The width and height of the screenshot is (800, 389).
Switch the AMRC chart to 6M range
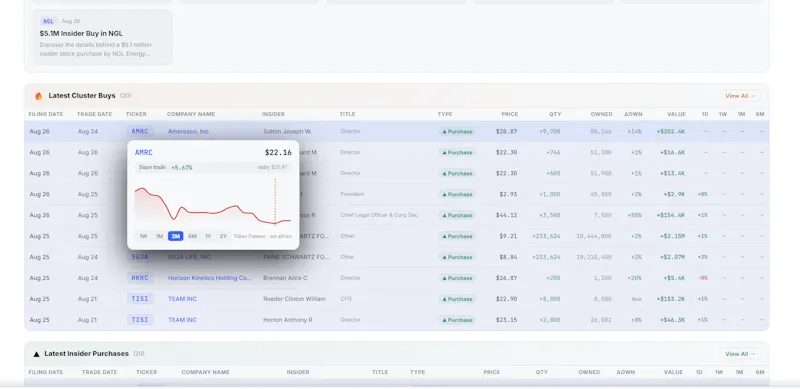(x=192, y=236)
